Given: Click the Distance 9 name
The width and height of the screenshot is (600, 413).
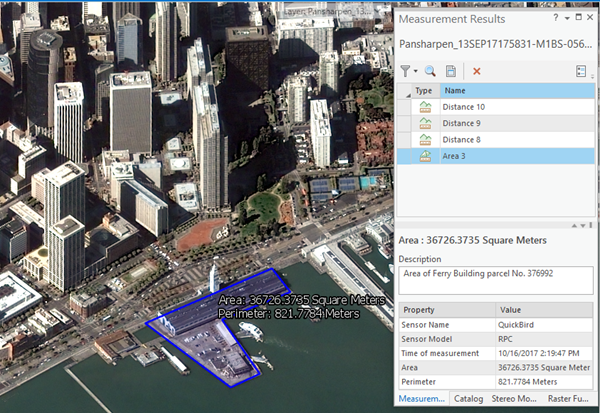Looking at the screenshot, I should coord(461,123).
